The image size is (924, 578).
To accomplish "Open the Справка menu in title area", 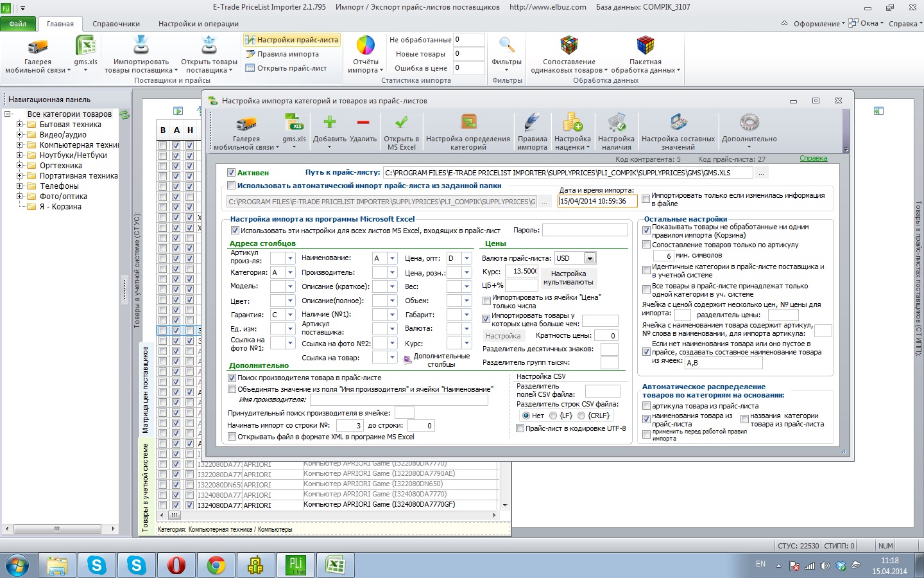I will point(905,24).
